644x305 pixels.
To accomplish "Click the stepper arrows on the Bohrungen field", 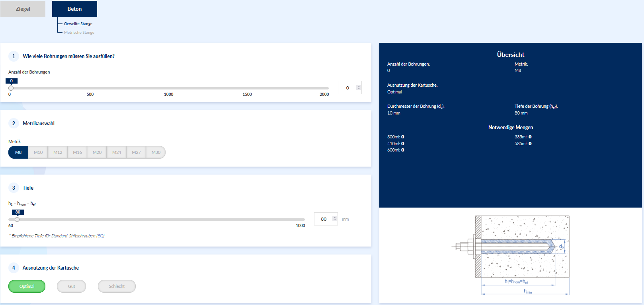I will [x=358, y=88].
